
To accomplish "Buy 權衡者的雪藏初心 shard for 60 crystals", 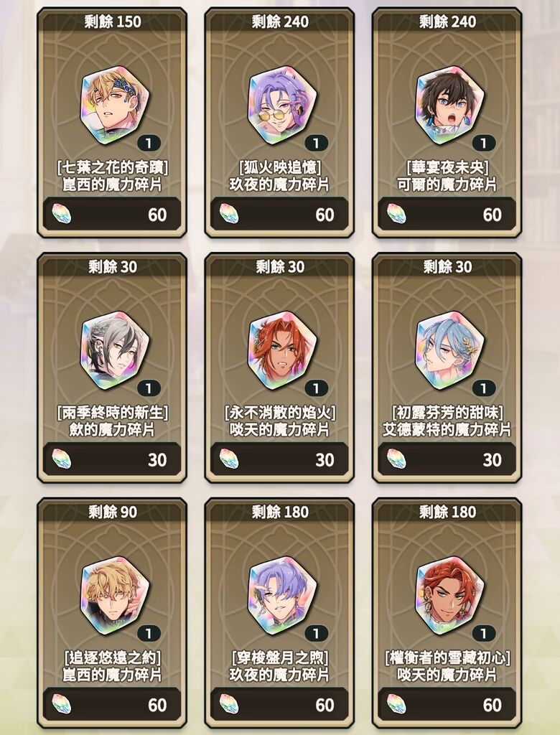I will pos(447,705).
